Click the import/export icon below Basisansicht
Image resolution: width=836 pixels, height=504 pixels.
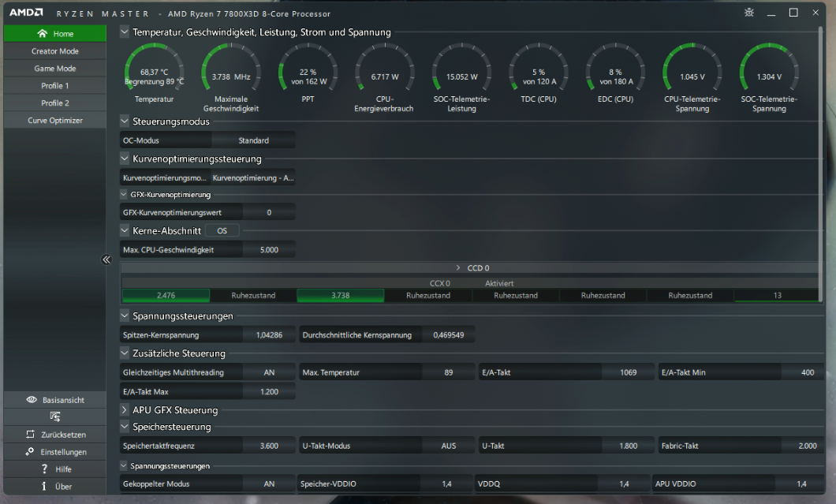55,416
